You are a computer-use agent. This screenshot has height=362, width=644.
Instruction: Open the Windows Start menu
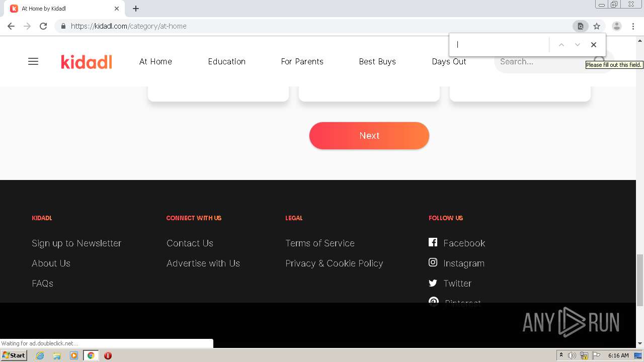pyautogui.click(x=14, y=355)
